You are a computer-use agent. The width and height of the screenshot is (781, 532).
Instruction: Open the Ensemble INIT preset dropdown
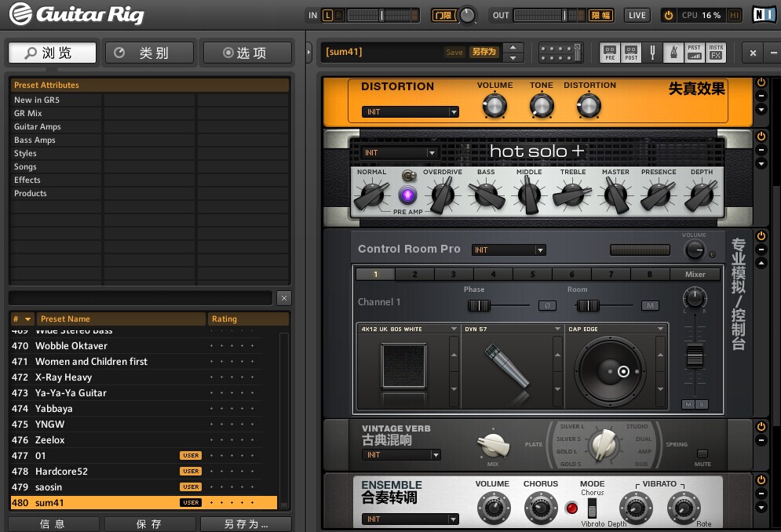pyautogui.click(x=411, y=519)
